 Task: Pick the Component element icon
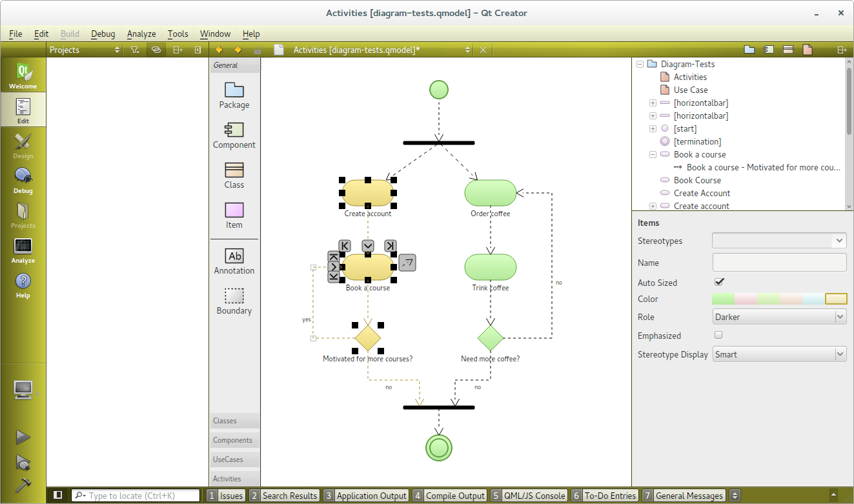pos(234,130)
